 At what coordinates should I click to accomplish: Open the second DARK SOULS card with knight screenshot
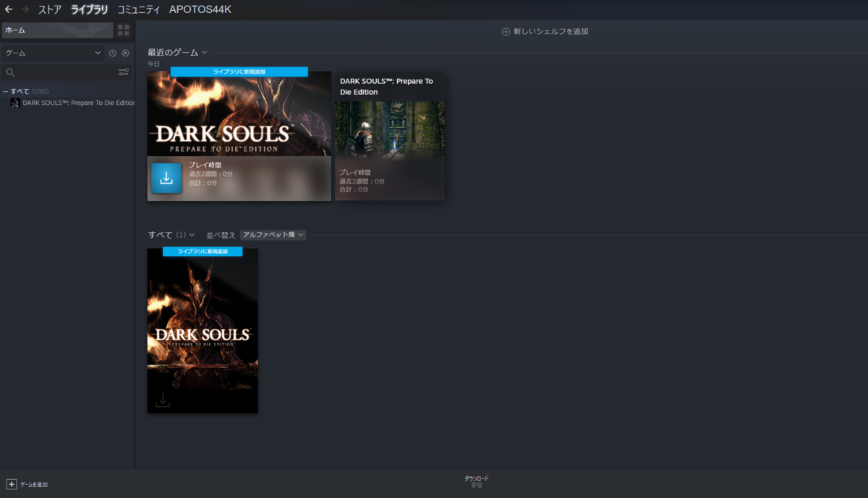390,136
